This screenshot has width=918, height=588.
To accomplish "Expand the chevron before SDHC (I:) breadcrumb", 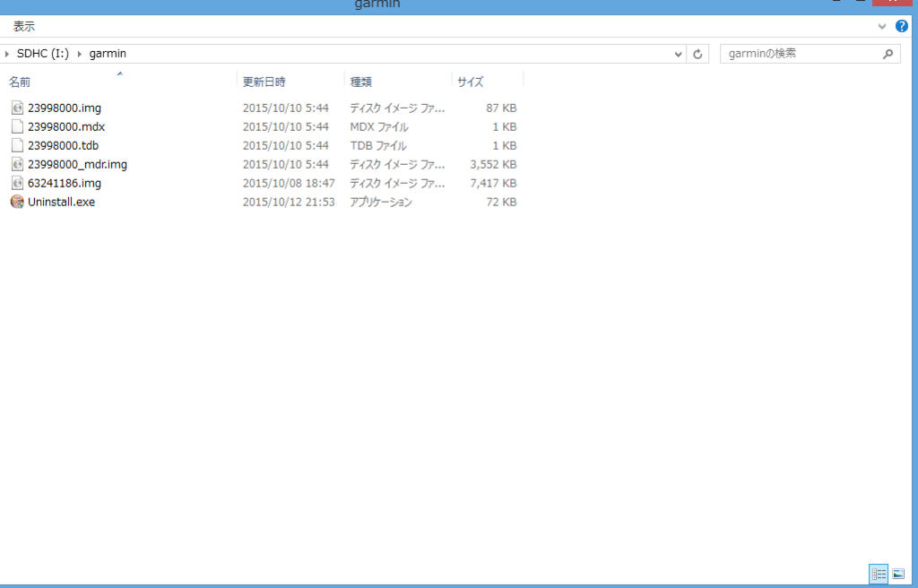I will (6, 54).
